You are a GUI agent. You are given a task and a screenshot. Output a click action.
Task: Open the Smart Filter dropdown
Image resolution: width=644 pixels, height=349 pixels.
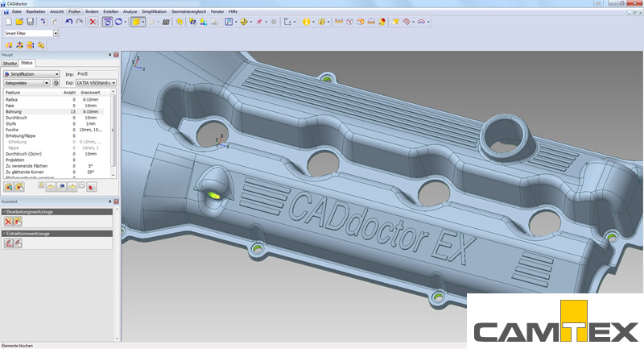56,34
